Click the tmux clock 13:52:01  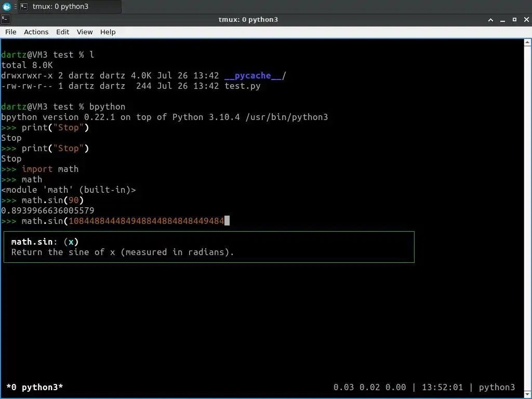[442, 387]
